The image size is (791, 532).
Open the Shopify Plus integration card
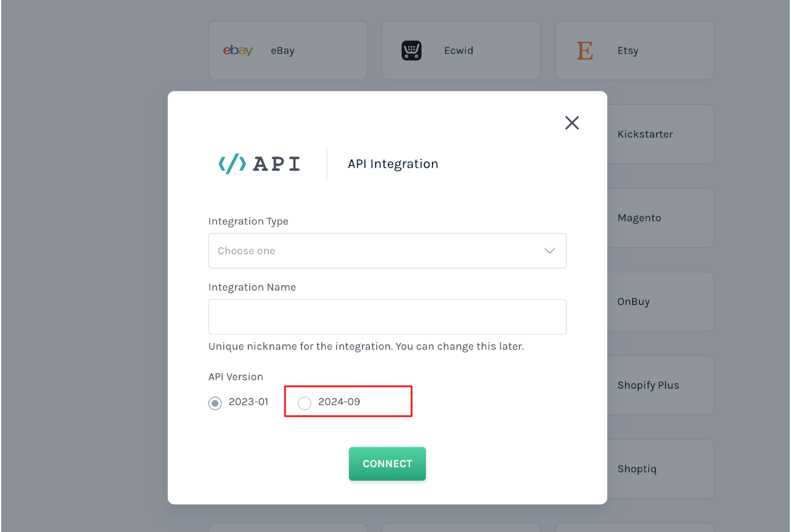660,385
